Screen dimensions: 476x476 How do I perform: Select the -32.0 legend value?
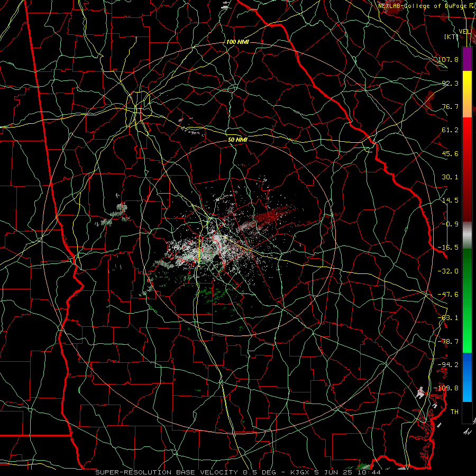(448, 271)
